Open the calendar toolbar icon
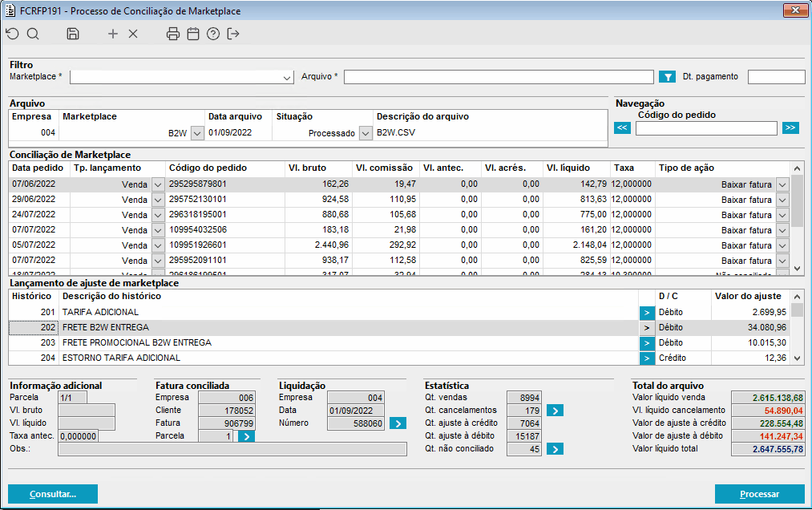This screenshot has width=812, height=510. coord(193,34)
